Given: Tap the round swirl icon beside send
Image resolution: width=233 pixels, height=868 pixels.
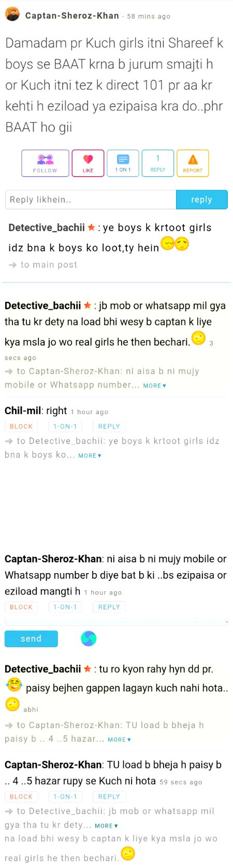Looking at the screenshot, I should pos(89,639).
